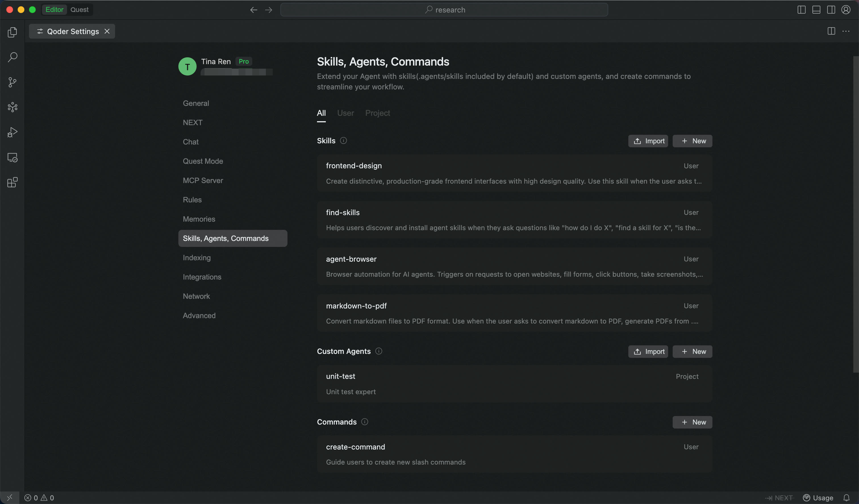The width and height of the screenshot is (859, 504).
Task: Toggle the primary sidebar layout icon
Action: tap(801, 10)
